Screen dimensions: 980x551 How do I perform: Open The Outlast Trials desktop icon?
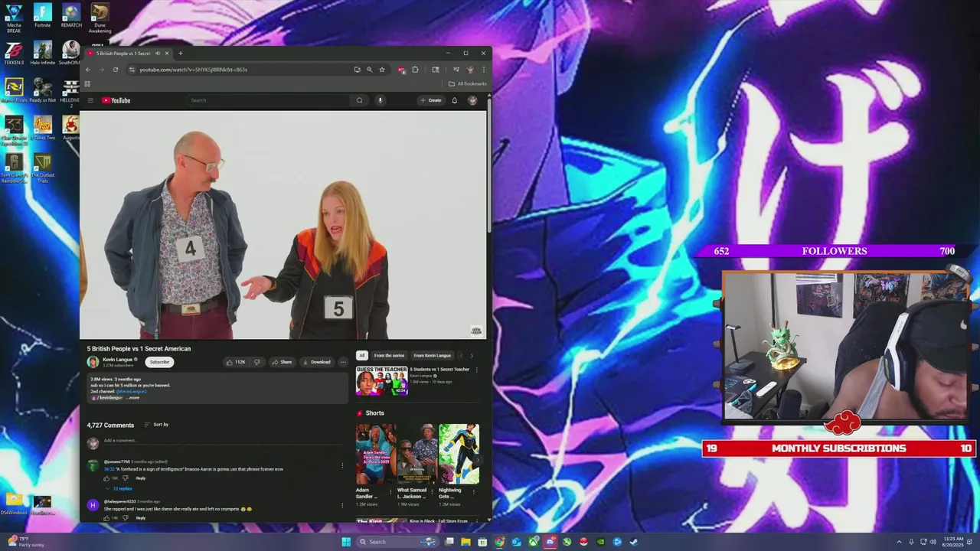pyautogui.click(x=42, y=168)
